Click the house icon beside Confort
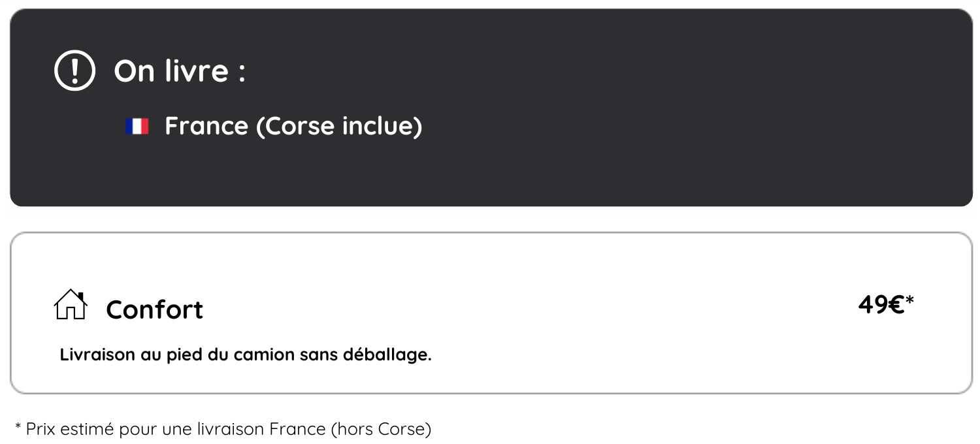Screen dimensions: 980x444 [x=71, y=305]
